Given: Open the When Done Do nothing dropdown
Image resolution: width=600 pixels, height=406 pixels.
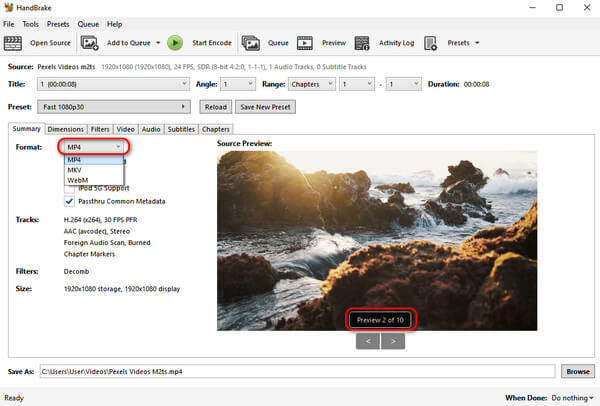Looking at the screenshot, I should coord(572,398).
